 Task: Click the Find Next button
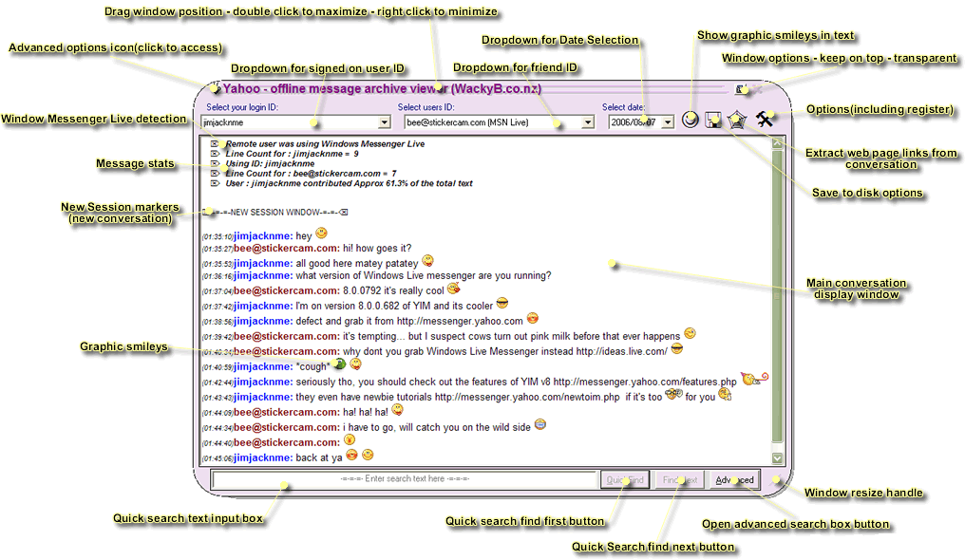679,480
